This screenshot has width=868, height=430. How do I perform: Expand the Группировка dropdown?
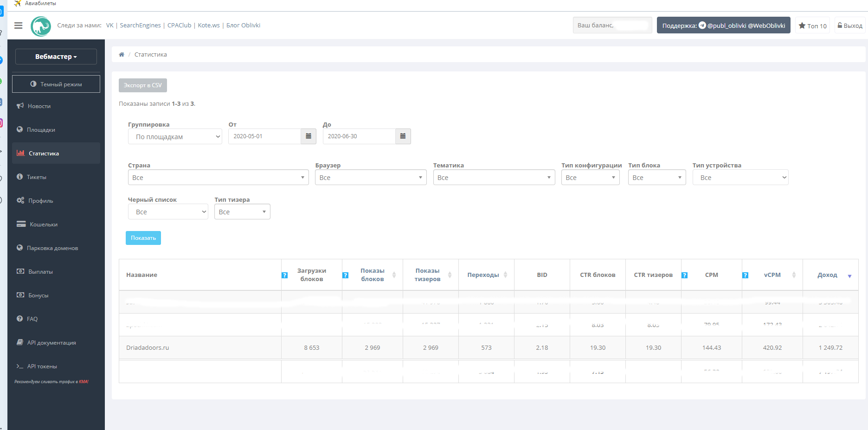(175, 137)
